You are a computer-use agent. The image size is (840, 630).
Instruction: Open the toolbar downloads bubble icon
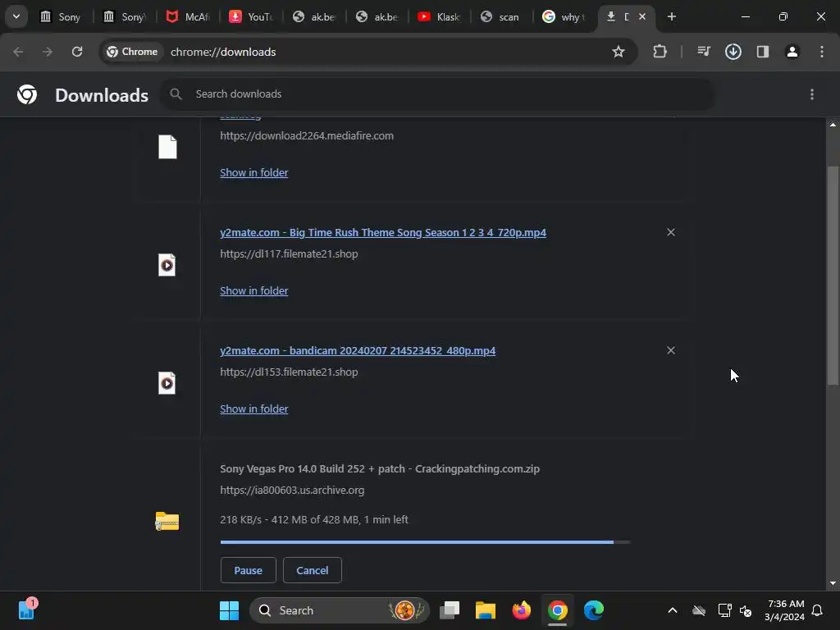pos(733,52)
